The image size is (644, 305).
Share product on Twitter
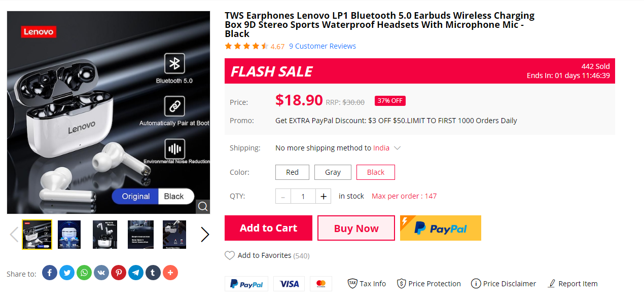pyautogui.click(x=66, y=273)
